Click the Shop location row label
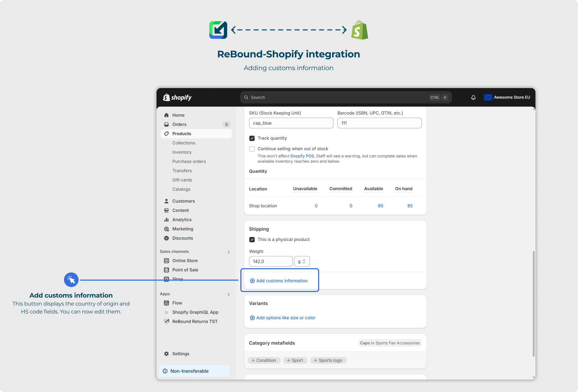Viewport: 578px width, 392px height. (263, 206)
